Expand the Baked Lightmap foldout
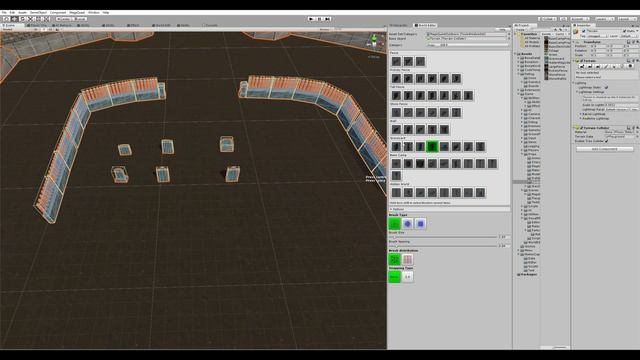Viewport: 640px width, 360px height. pos(581,114)
